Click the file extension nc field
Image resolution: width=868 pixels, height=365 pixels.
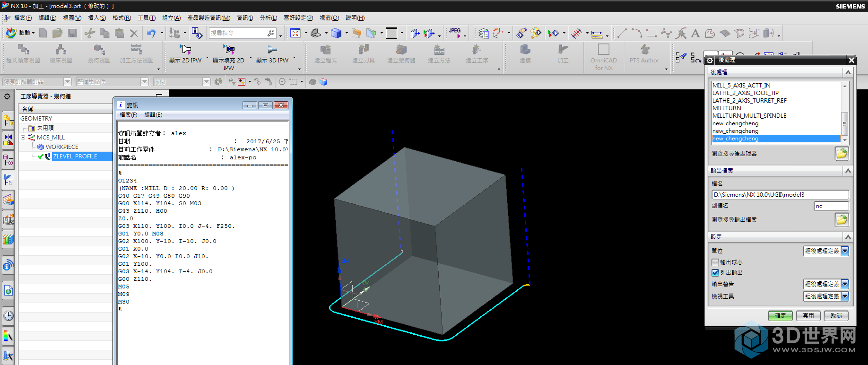coord(831,206)
